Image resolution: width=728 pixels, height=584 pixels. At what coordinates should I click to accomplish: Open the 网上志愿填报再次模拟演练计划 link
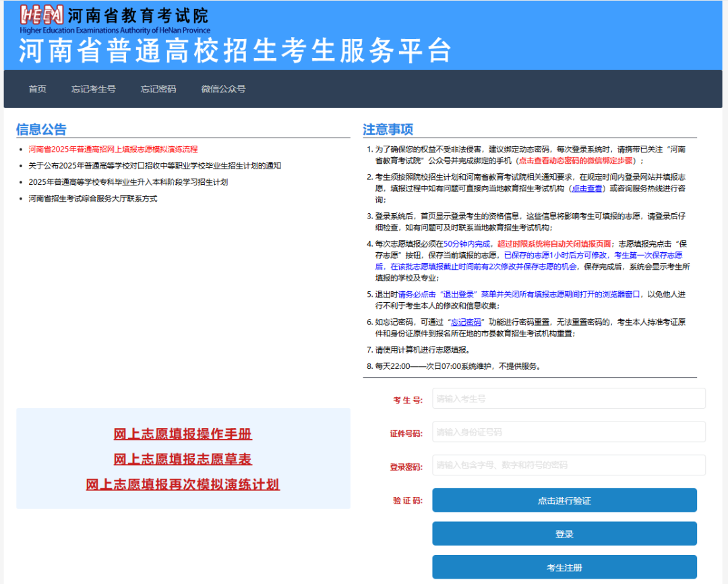click(183, 485)
